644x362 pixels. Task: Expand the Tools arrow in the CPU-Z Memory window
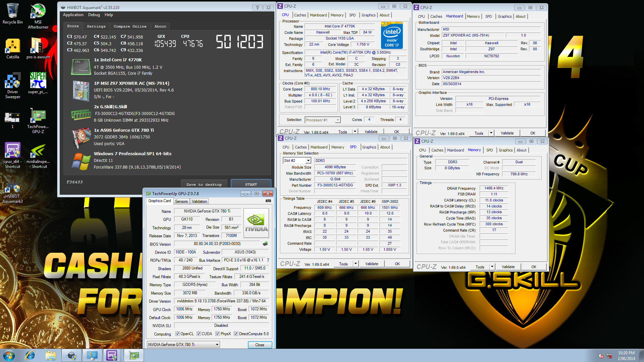492,267
